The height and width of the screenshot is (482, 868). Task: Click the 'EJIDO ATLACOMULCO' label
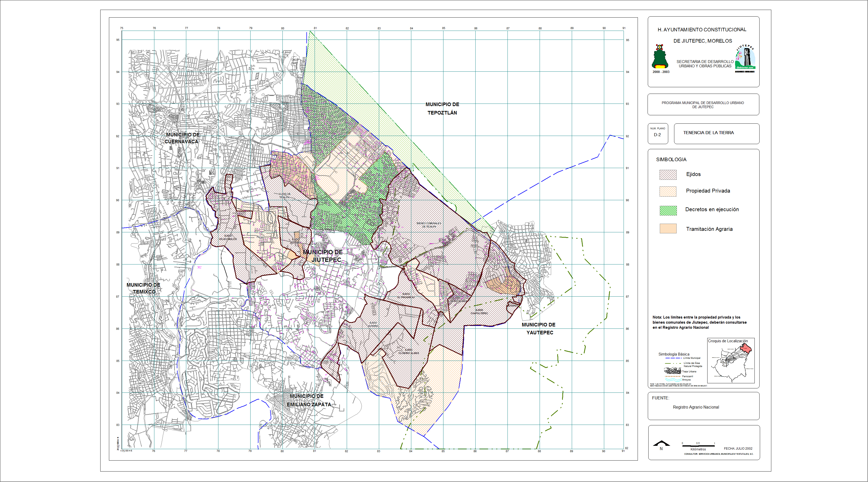(228, 237)
